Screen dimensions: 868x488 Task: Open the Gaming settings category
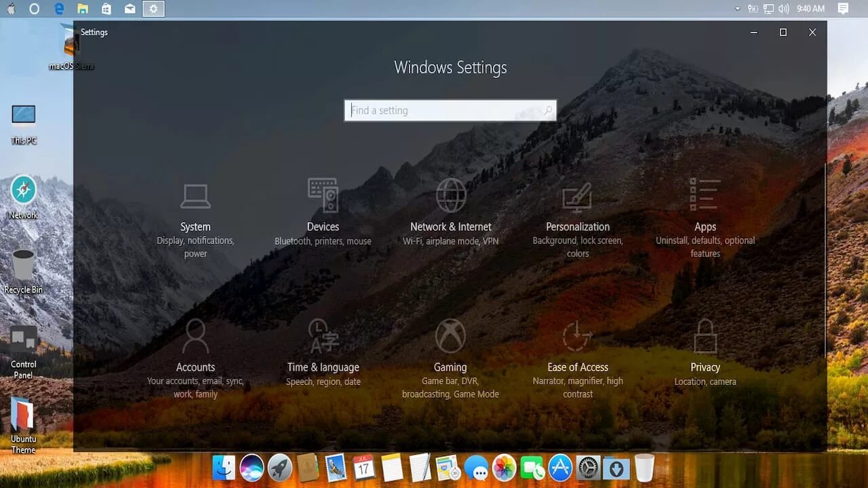click(x=450, y=359)
